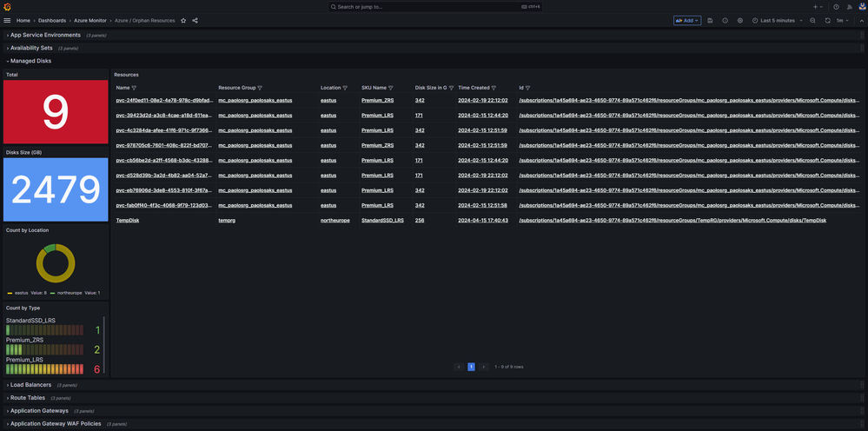Click disk name pvc-fab0ff40

(x=163, y=205)
